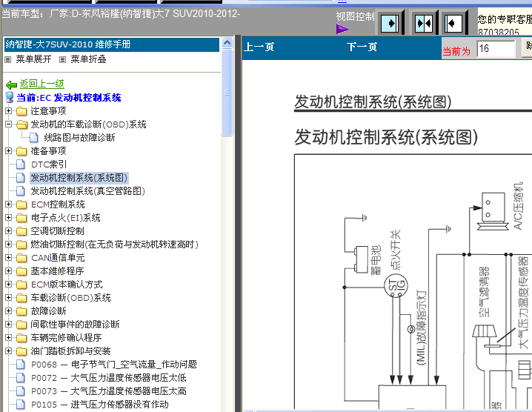Open ECM版本确认方式 folder
The image size is (532, 412).
(67, 285)
